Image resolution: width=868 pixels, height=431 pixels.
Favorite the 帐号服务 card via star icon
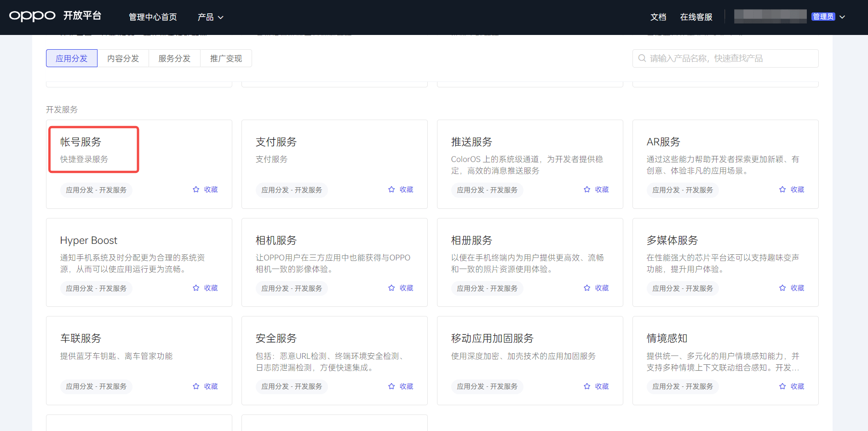(x=196, y=190)
